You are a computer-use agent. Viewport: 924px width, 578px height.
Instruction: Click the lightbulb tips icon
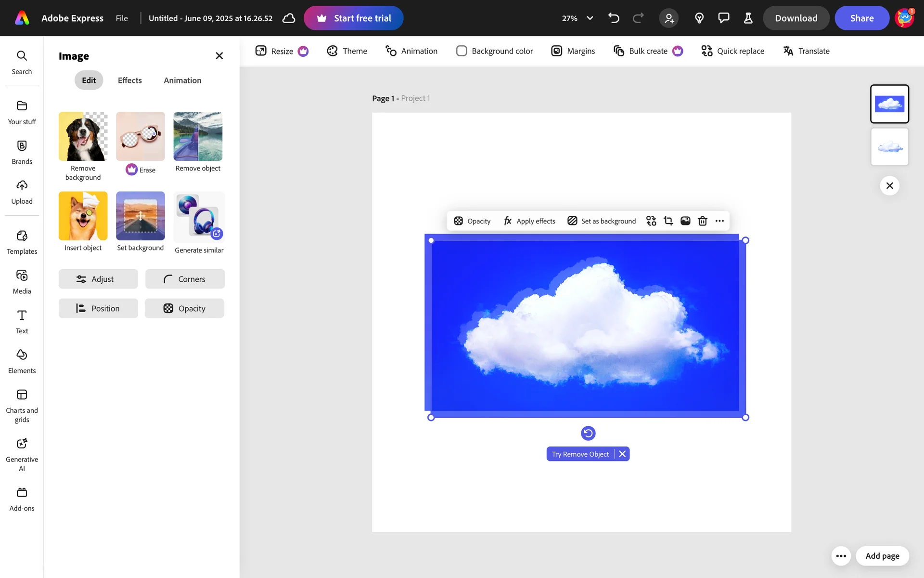699,18
